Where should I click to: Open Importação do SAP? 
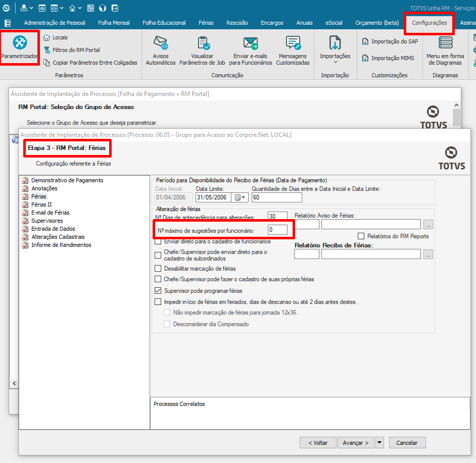[390, 41]
